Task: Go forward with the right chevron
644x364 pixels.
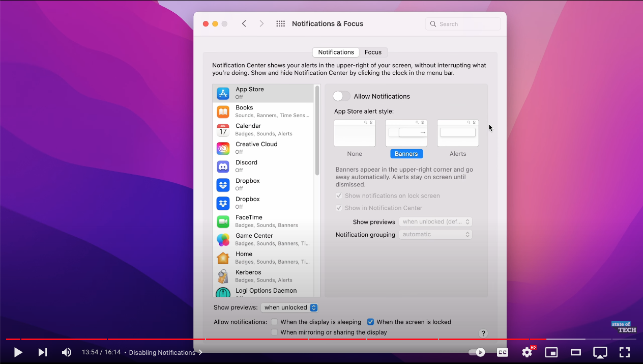Action: pyautogui.click(x=261, y=23)
